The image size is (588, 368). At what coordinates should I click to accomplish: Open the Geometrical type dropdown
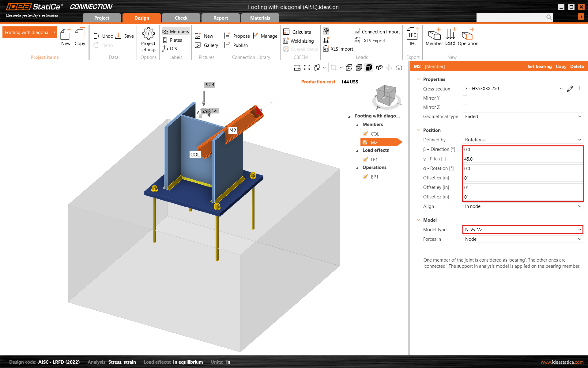click(x=522, y=117)
